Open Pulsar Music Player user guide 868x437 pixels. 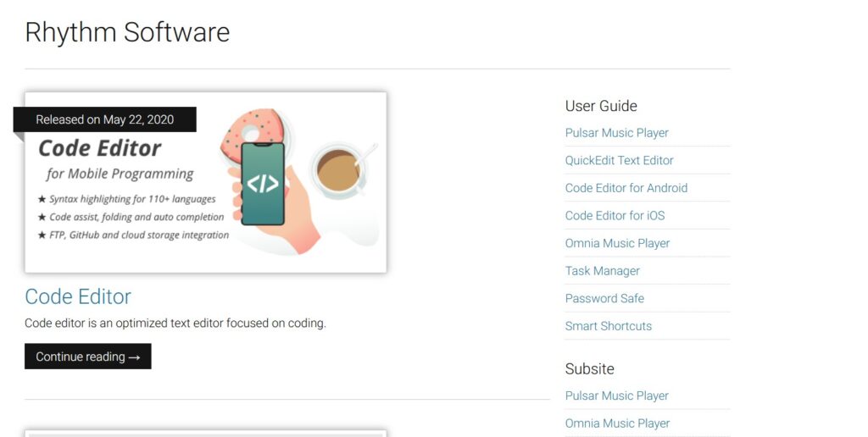(x=616, y=133)
